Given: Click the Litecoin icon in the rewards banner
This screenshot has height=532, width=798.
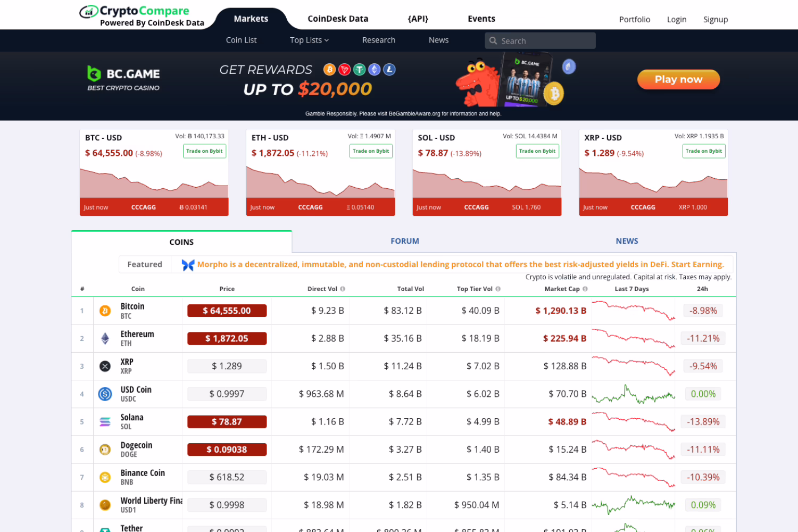Looking at the screenshot, I should point(389,69).
